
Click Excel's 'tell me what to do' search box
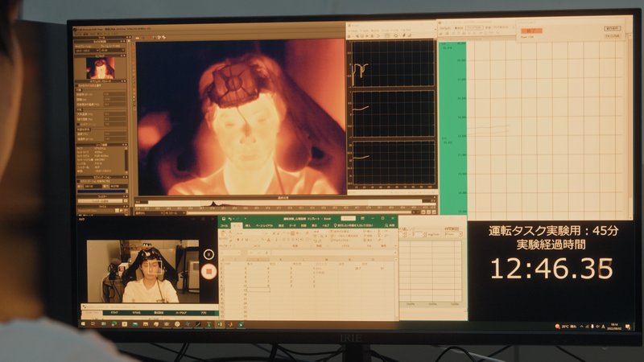353,226
